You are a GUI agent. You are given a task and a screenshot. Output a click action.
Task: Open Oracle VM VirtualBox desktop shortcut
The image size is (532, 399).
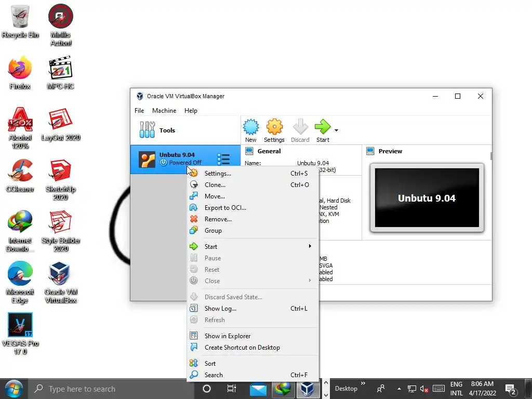60,283
